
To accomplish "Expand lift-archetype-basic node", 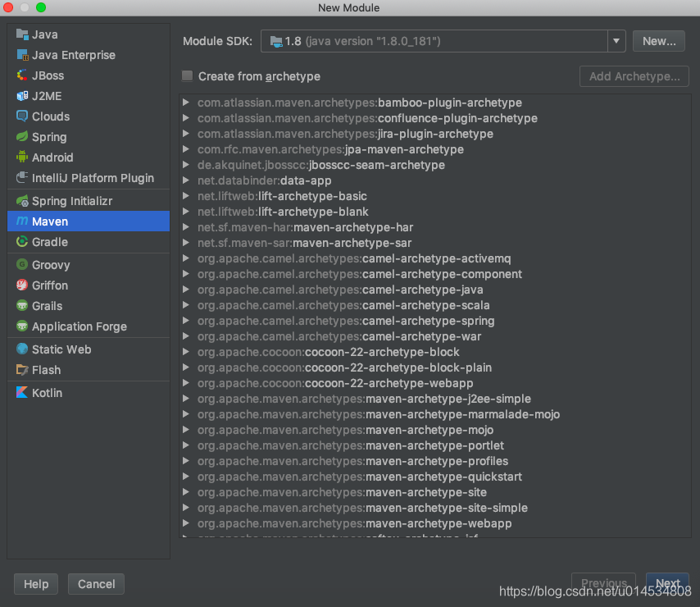I will (186, 196).
